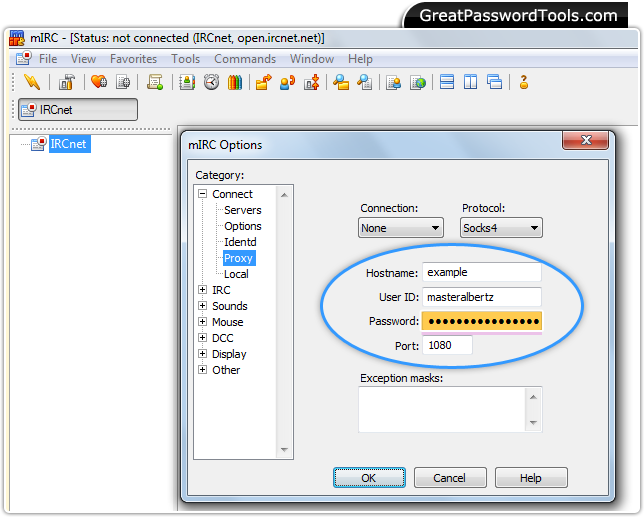Click the status window icon in menu bar
This screenshot has height=517, width=644.
click(23, 58)
